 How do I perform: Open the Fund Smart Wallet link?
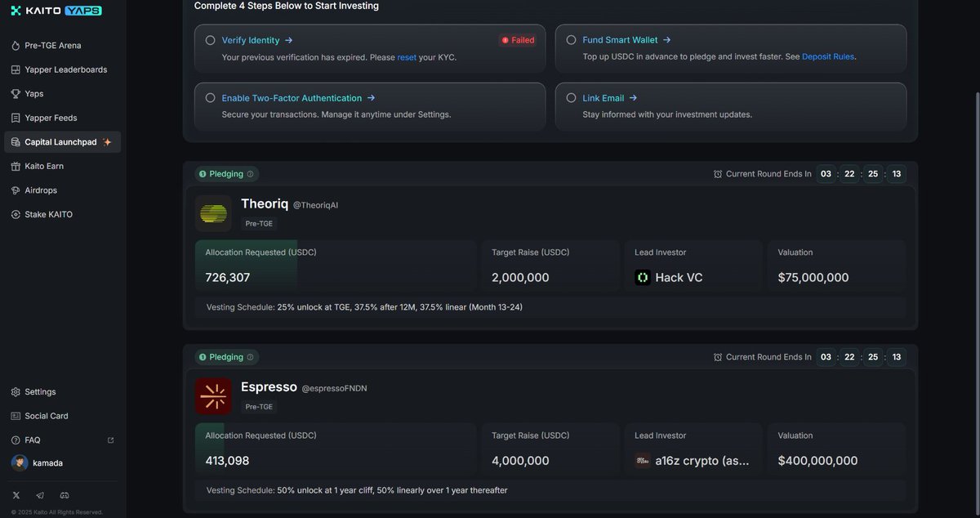click(626, 40)
